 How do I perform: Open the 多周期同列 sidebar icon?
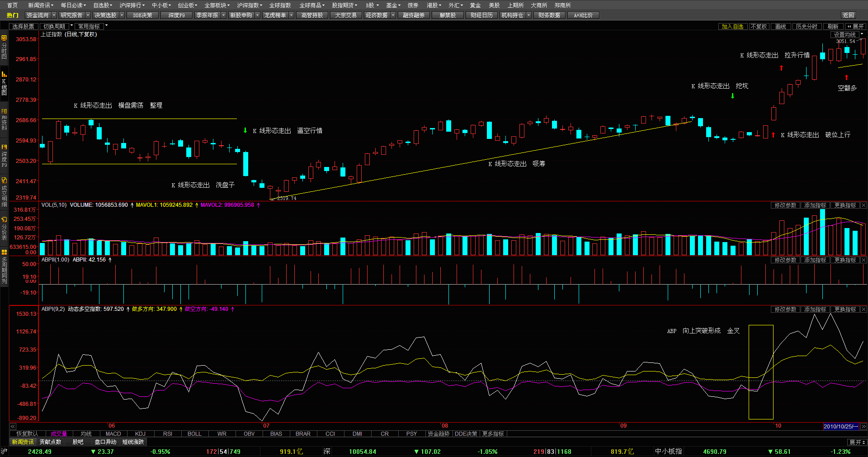pos(4,267)
